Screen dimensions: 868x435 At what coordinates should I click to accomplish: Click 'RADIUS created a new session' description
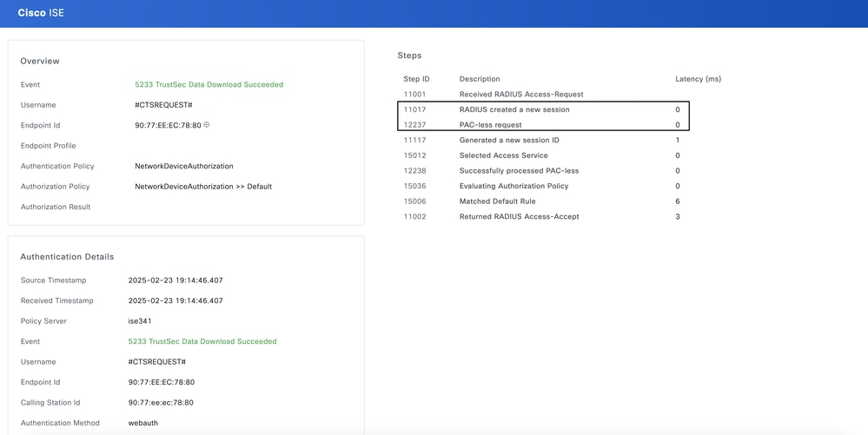(514, 109)
